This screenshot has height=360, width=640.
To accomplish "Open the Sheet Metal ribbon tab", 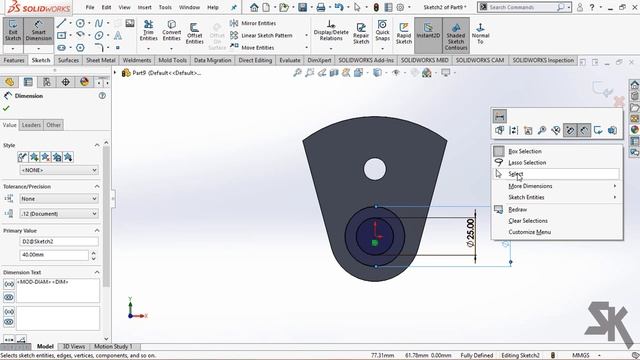I will coord(100,60).
